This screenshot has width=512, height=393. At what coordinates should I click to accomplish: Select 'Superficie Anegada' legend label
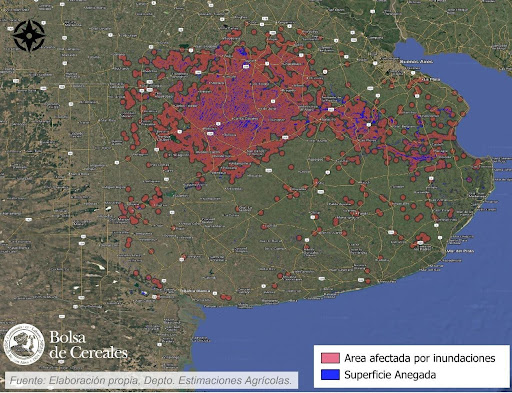[390, 375]
